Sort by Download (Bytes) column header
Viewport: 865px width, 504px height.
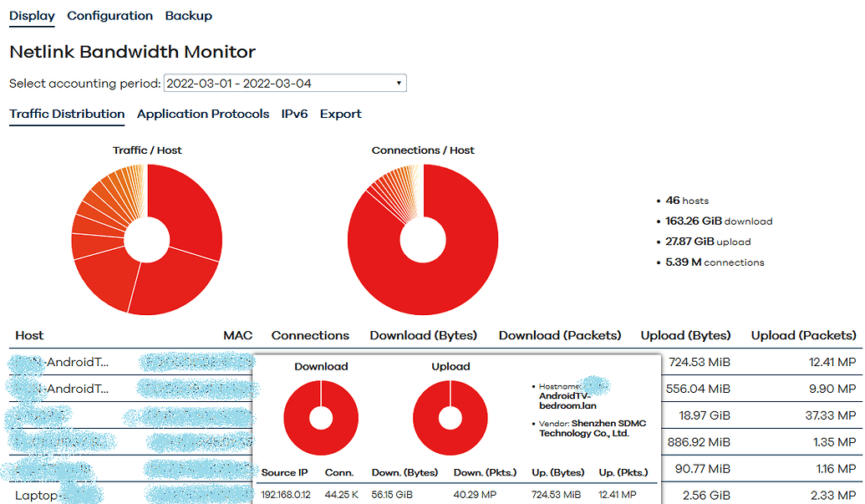coord(423,336)
